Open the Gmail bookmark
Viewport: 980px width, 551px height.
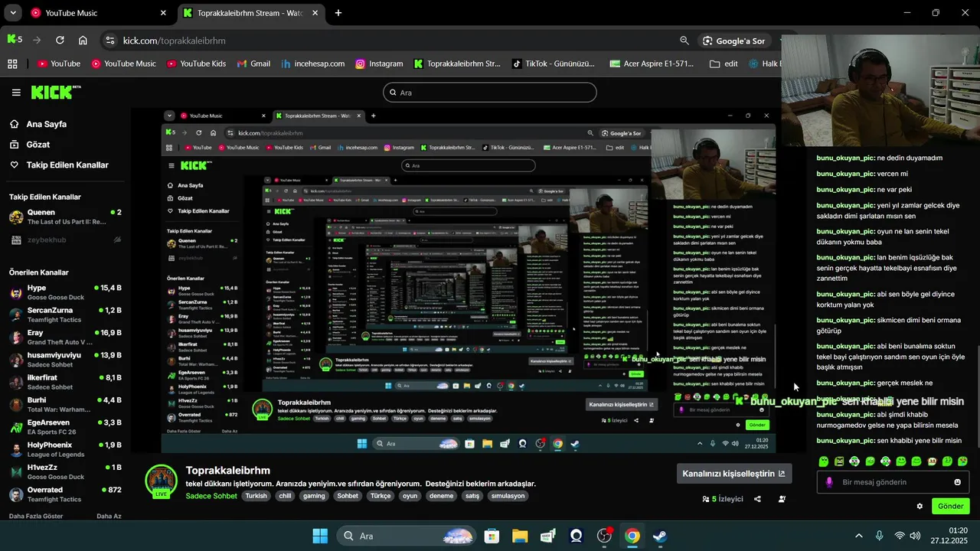click(x=253, y=64)
